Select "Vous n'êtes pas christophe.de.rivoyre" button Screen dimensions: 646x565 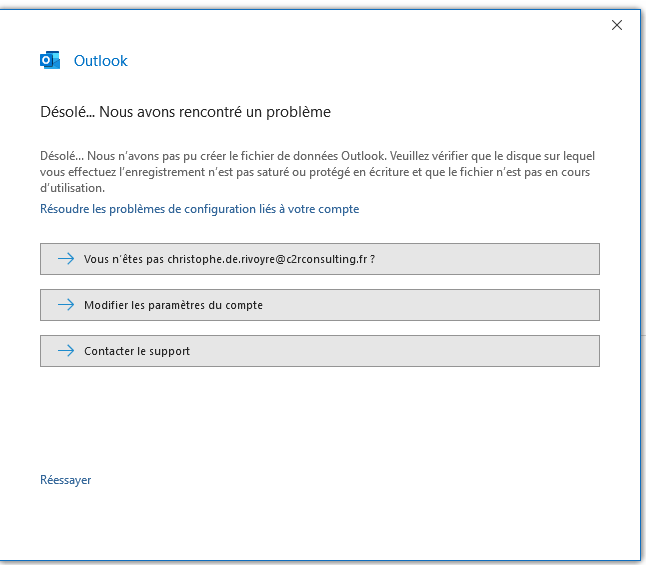(319, 259)
